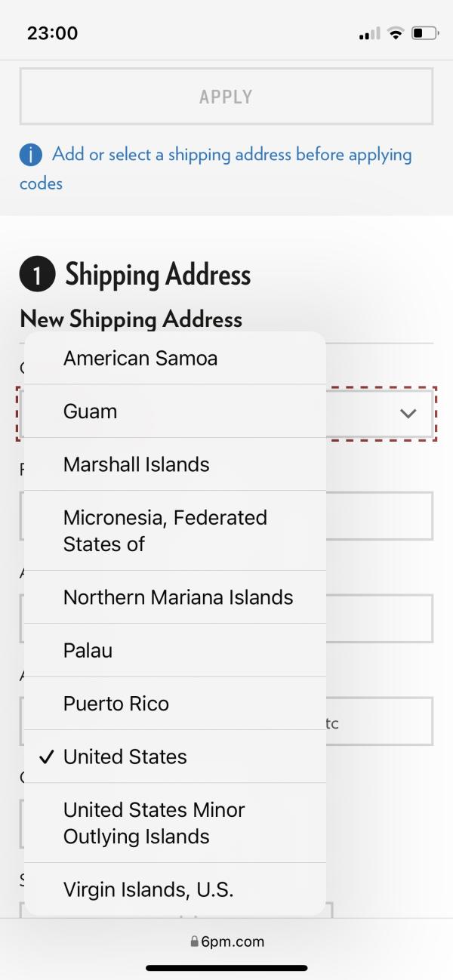Pick Micronesia, Federated States of
The image size is (453, 980).
coord(175,530)
